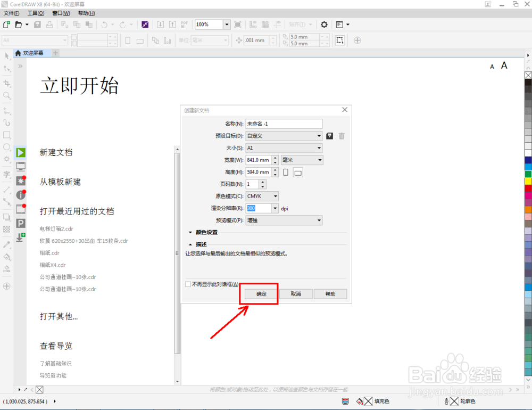
Task: Open the units dropdown in dialog
Action: coord(302,160)
